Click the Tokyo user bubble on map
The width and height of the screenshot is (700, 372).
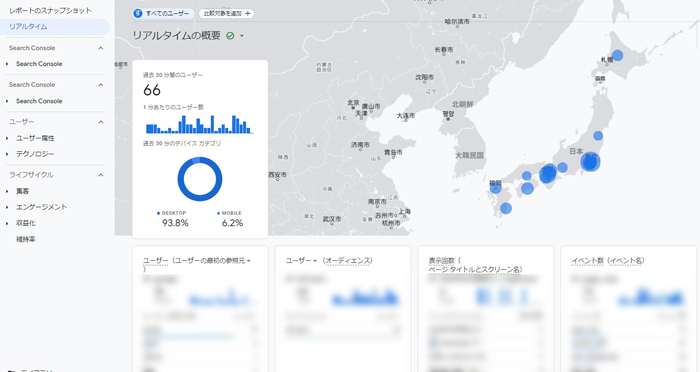pyautogui.click(x=590, y=162)
